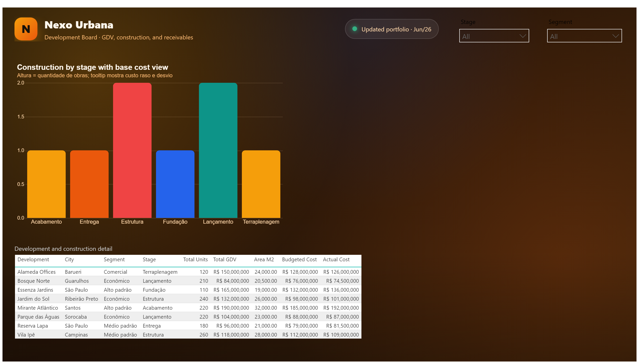
Task: Click the Terraplenagem stage cell in table
Action: (160, 272)
